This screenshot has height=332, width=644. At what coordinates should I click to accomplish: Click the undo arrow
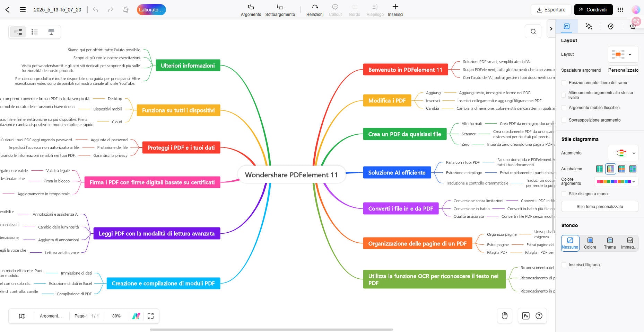95,10
